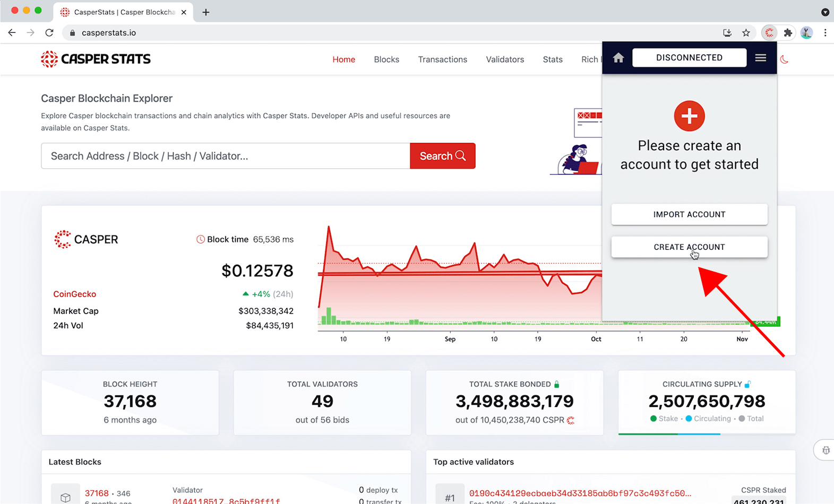Screen dimensions: 834x504
Task: Click the Casper Signer extension icon in toolbar
Action: click(769, 33)
